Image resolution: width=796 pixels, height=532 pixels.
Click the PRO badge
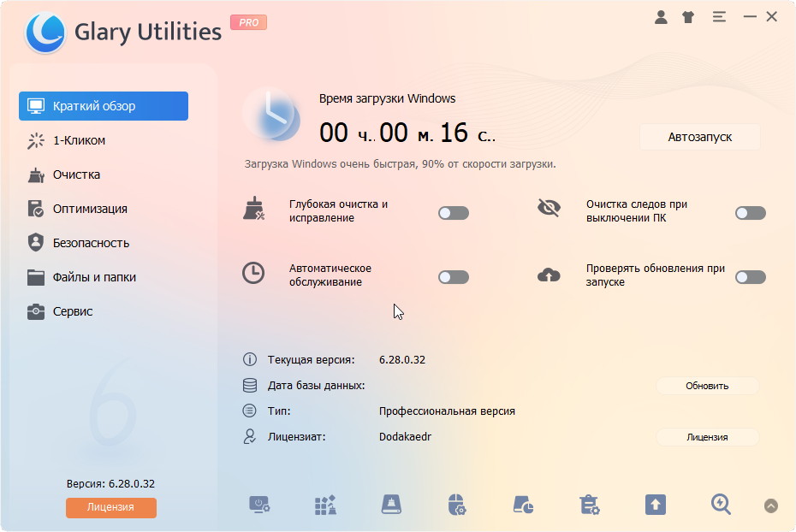point(248,22)
